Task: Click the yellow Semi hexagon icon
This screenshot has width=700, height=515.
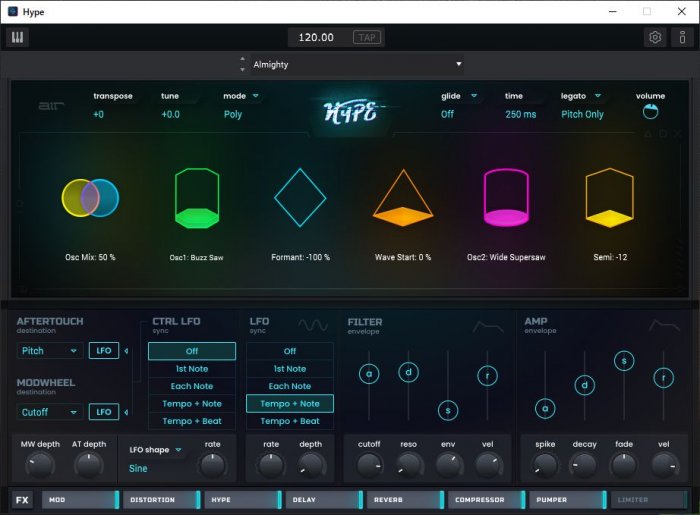Action: [x=610, y=198]
